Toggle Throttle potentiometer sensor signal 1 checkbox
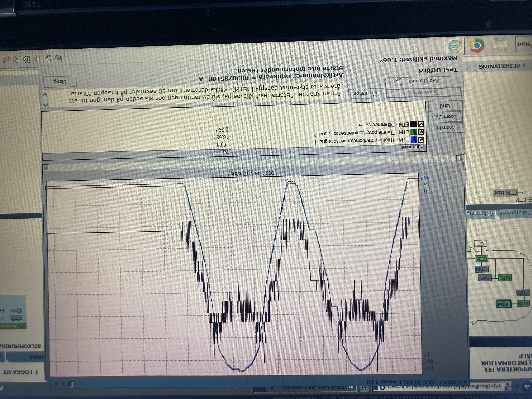 pos(421,140)
